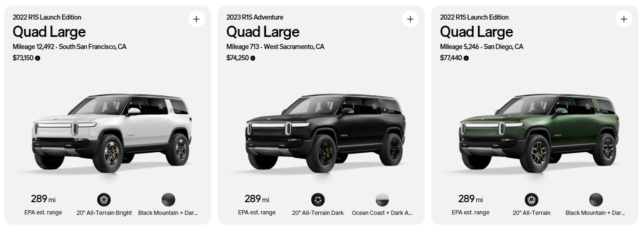
Task: Click the 20" All-Terrain Bright wheel icon
Action: pos(104,200)
